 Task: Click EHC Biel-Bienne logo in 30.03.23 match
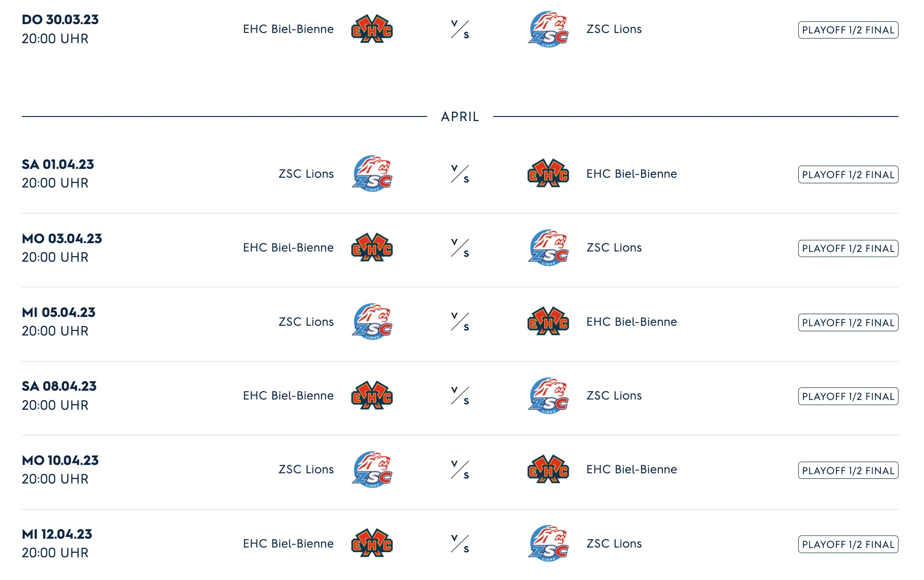[x=372, y=29]
